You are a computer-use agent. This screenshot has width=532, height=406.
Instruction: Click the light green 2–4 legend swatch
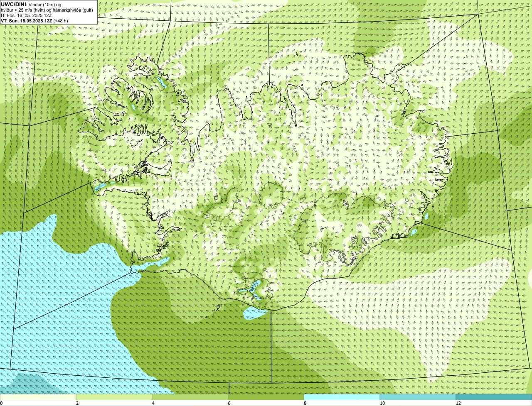(114, 397)
